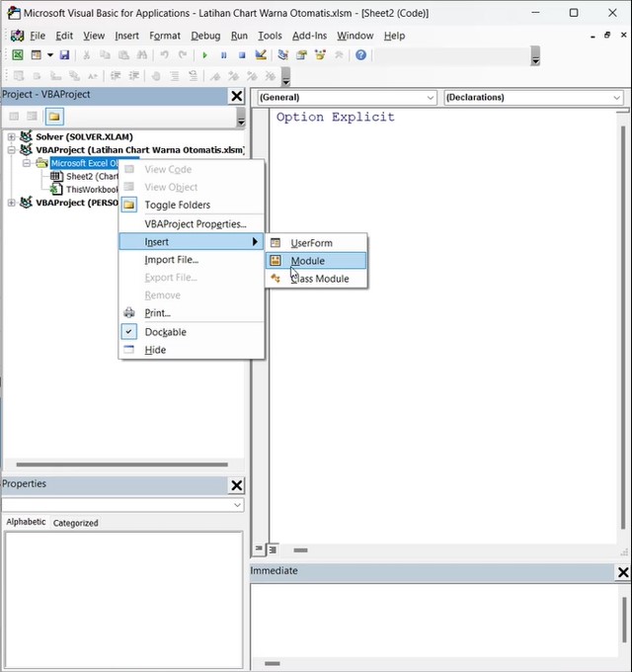Open the (General) object dropdown
The width and height of the screenshot is (632, 672).
point(346,98)
